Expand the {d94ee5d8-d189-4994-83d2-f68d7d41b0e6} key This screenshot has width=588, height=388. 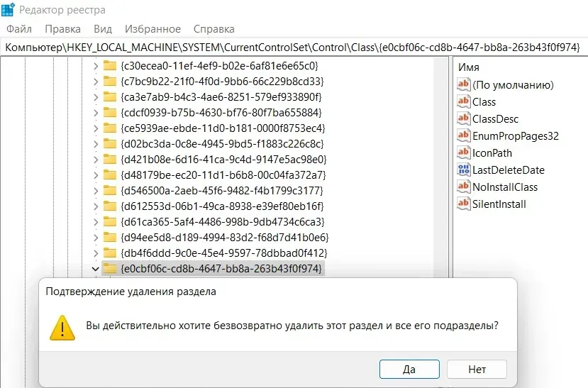[x=96, y=238]
